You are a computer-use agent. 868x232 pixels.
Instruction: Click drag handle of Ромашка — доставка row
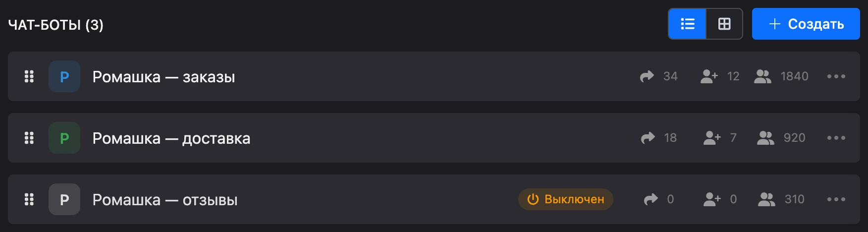pos(29,138)
